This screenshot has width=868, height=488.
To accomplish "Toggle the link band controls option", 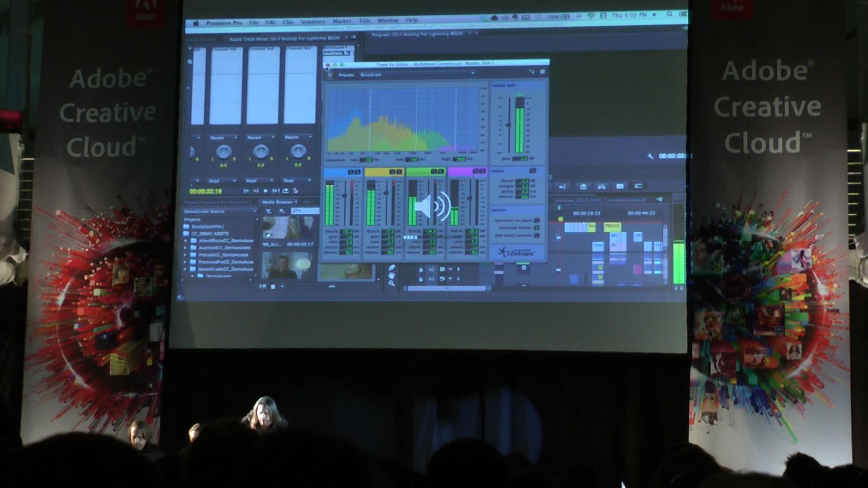I will [537, 235].
